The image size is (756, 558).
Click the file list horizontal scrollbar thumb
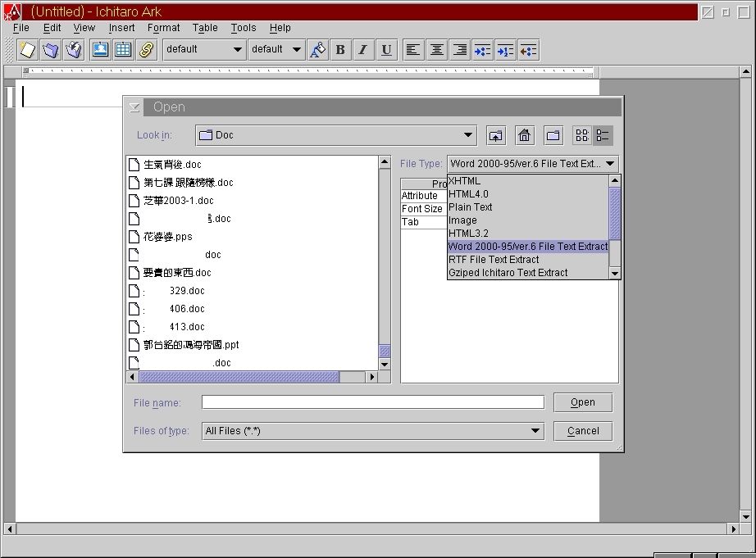tap(239, 377)
